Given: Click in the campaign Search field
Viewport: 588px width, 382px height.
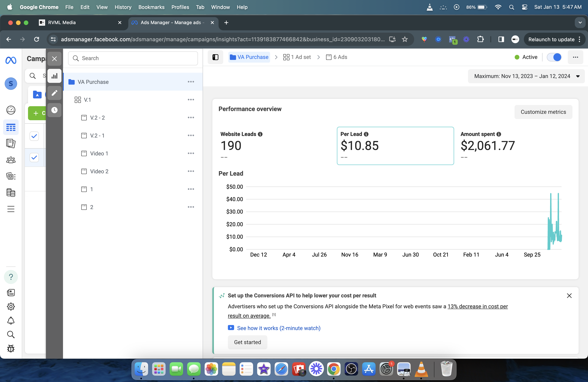Looking at the screenshot, I should point(133,58).
